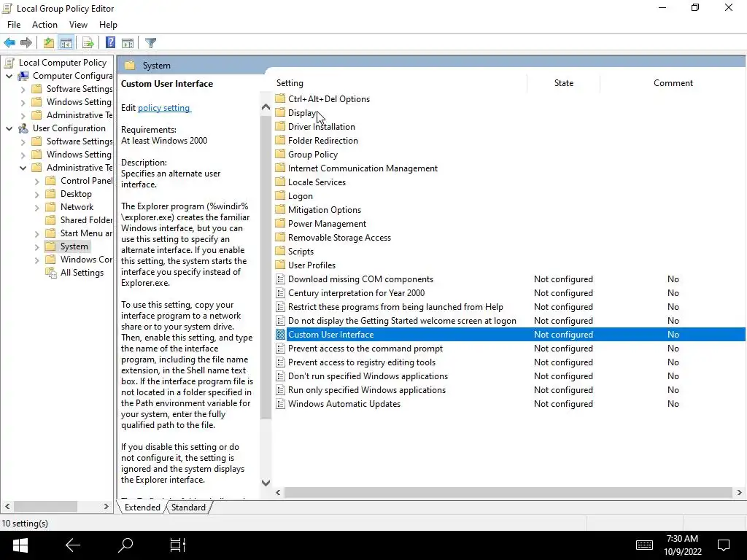Click the Filter funnel toolbar icon
747x560 pixels.
[150, 43]
